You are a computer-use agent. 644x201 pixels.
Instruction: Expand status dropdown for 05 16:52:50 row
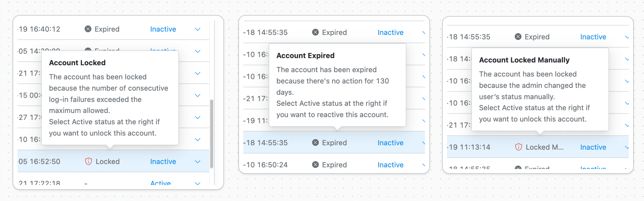pyautogui.click(x=198, y=162)
